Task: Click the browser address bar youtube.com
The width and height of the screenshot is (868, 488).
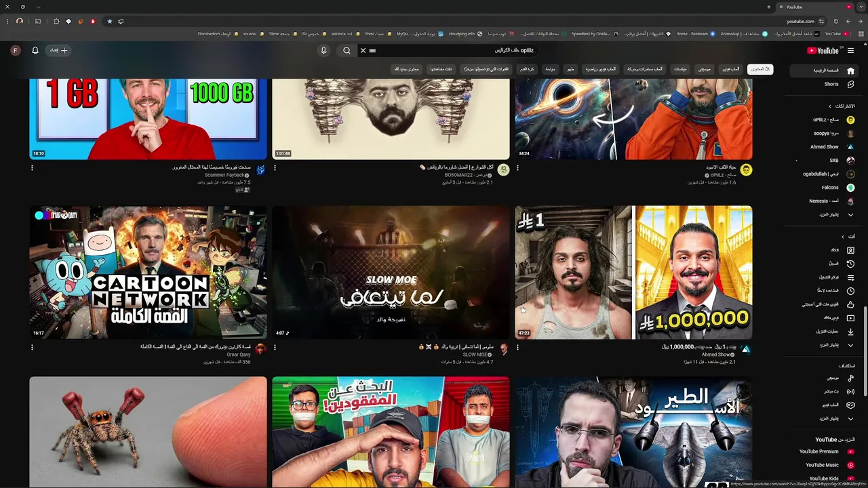Action: click(x=800, y=21)
